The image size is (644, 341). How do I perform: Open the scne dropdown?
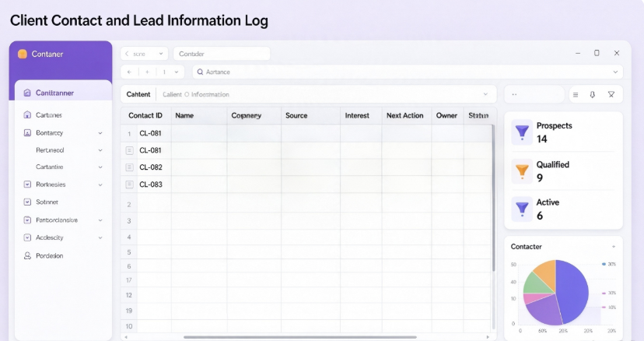pos(161,54)
